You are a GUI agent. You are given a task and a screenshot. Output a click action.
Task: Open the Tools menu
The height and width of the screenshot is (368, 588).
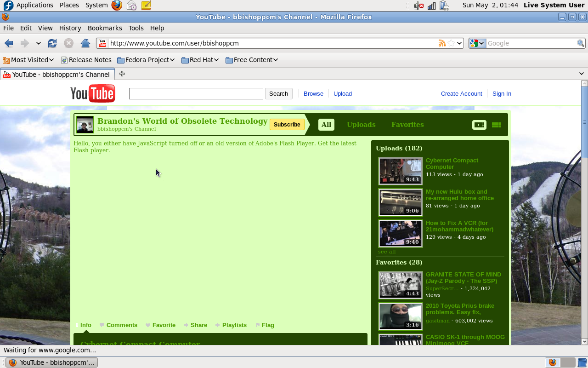pos(136,28)
